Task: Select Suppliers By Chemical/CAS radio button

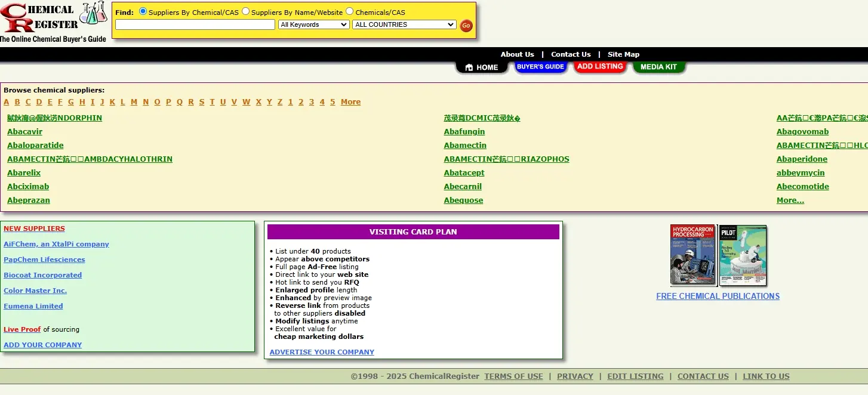Action: 143,11
